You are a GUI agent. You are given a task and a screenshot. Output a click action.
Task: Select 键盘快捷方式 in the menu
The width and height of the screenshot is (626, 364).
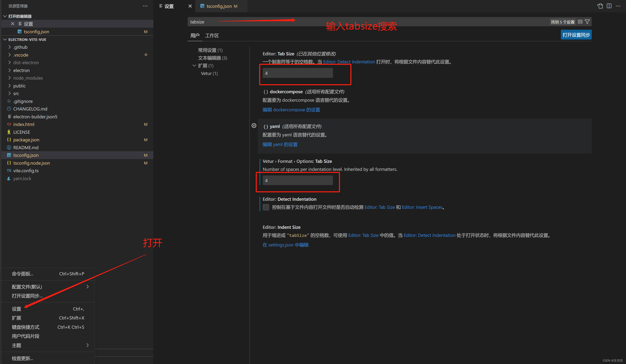coord(26,327)
